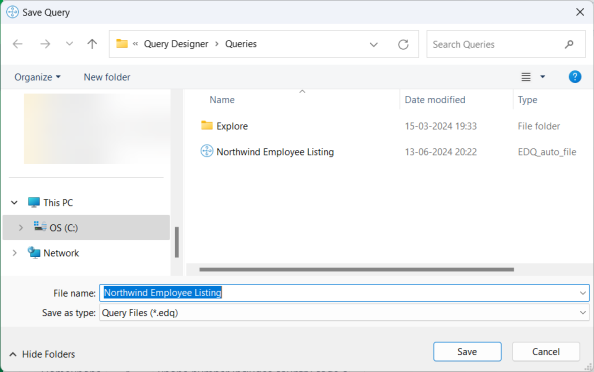
Task: Create a New folder
Action: point(107,77)
